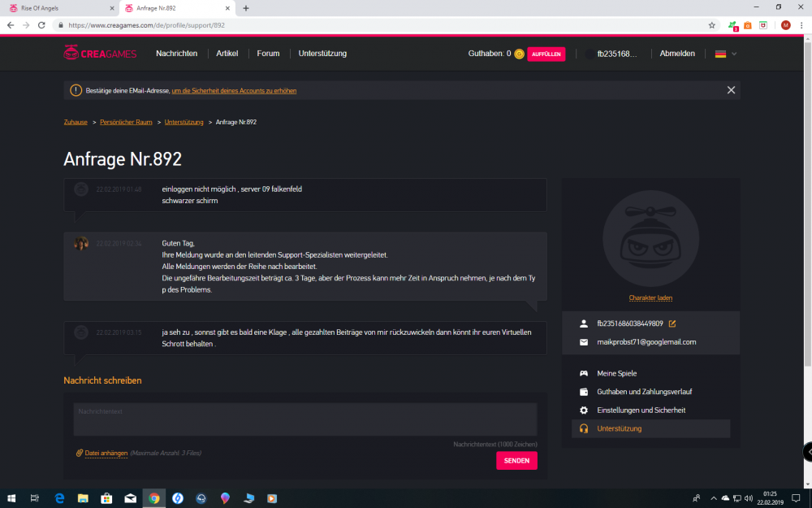Screen dimensions: 812x508
Task: Open the Nachrichten menu item
Action: coord(176,54)
